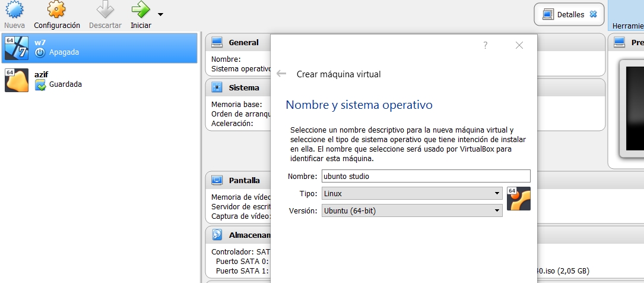Click the Detalles button
This screenshot has height=283, width=644.
click(569, 14)
